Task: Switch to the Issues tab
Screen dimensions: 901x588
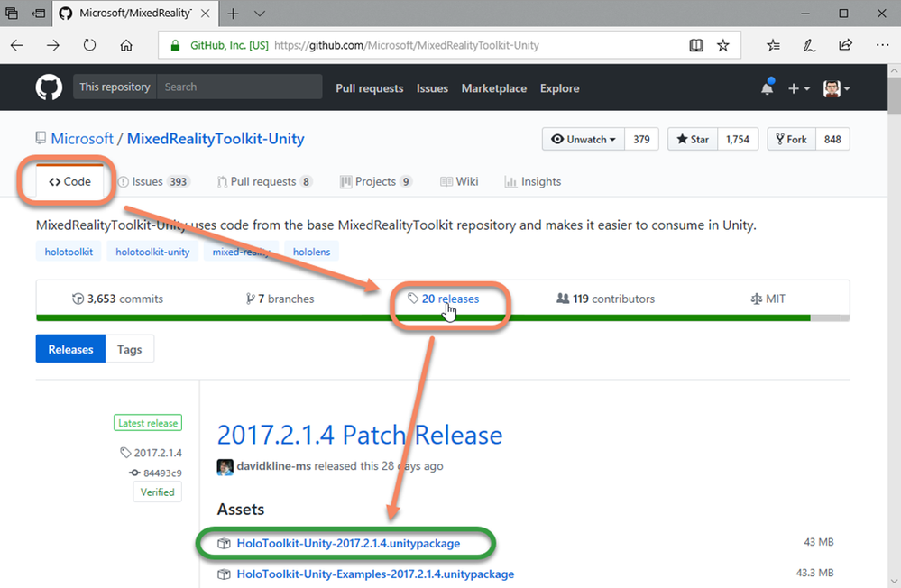Action: [153, 181]
